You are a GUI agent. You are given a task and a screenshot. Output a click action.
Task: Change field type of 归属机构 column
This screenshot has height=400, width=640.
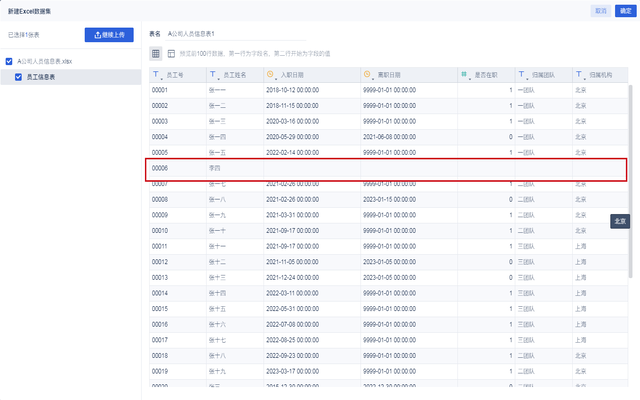tap(579, 75)
